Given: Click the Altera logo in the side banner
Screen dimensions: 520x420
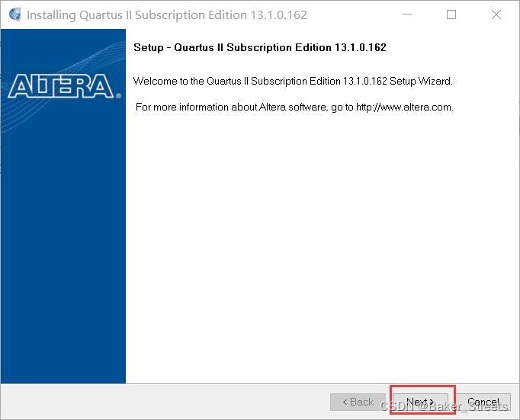Looking at the screenshot, I should click(64, 86).
